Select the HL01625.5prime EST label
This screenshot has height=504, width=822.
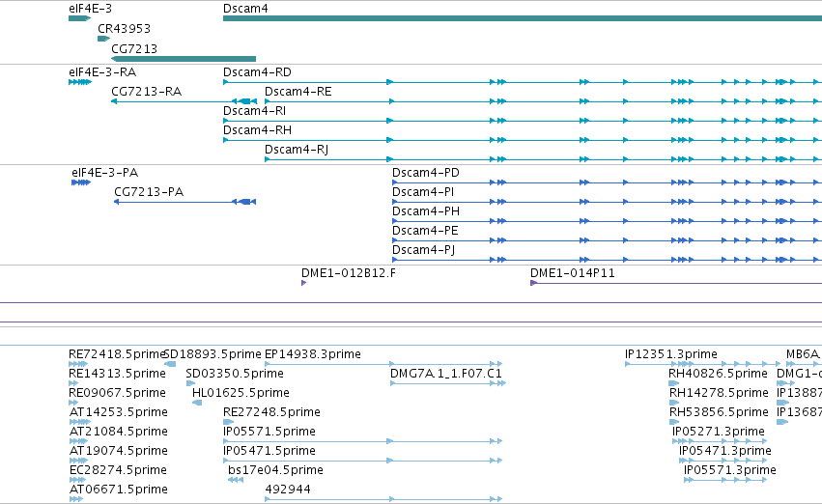tap(241, 393)
